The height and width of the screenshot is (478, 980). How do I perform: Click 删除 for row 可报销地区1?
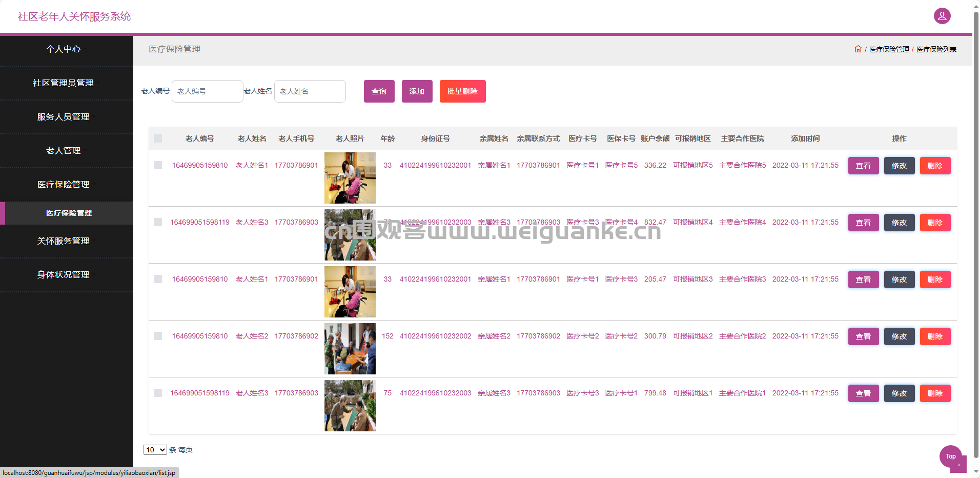[x=935, y=393]
